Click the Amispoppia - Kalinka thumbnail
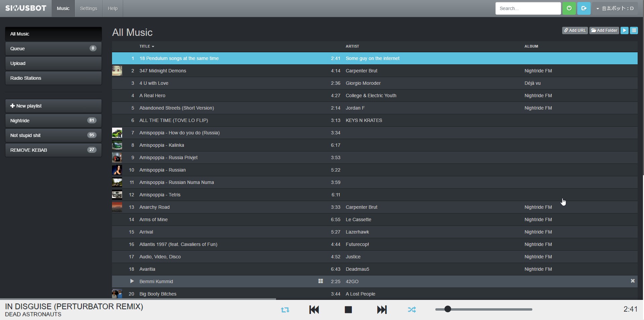The image size is (644, 320). pos(117,145)
